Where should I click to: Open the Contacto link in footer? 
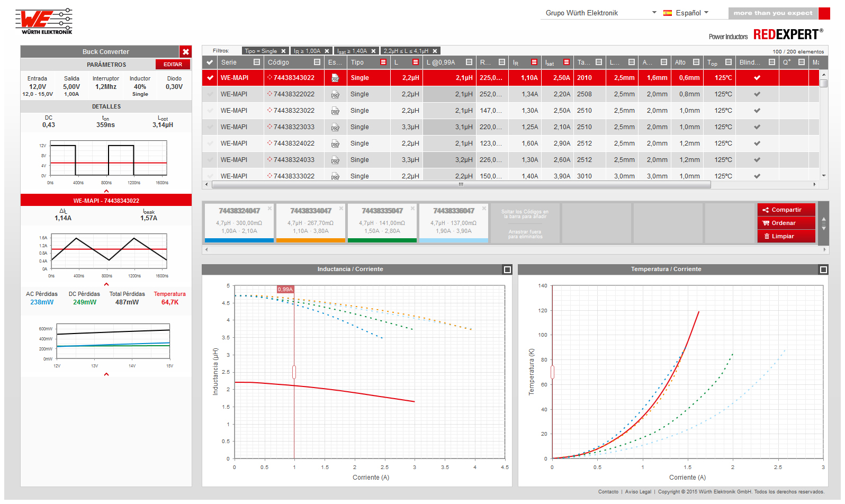(x=608, y=492)
